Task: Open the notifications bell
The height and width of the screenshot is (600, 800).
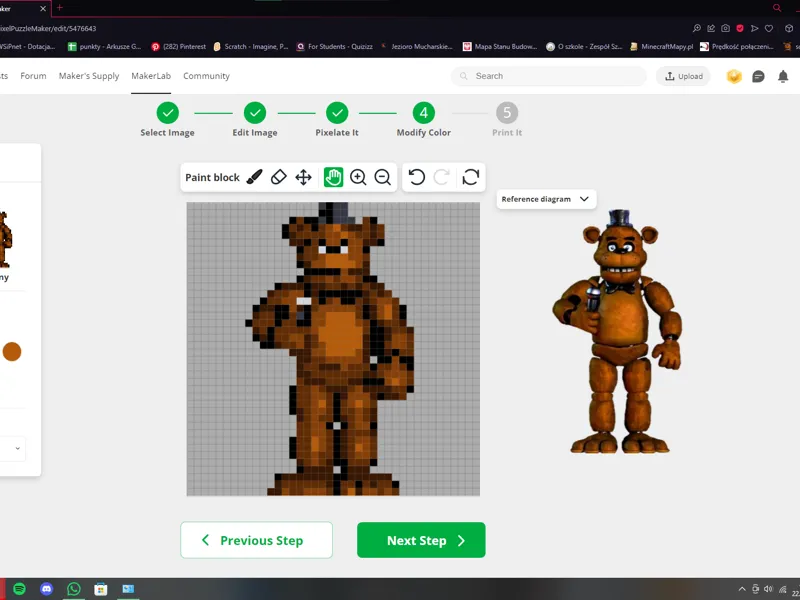Action: coord(783,77)
